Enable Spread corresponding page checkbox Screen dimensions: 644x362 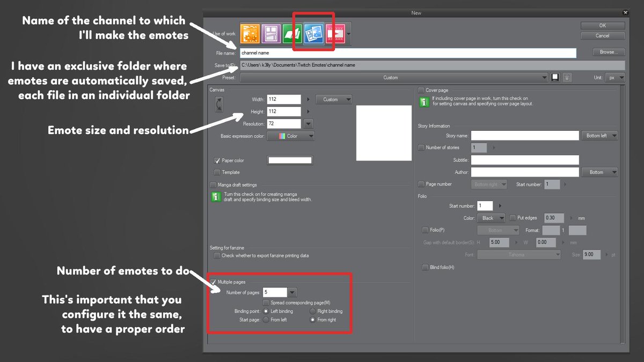click(x=266, y=302)
